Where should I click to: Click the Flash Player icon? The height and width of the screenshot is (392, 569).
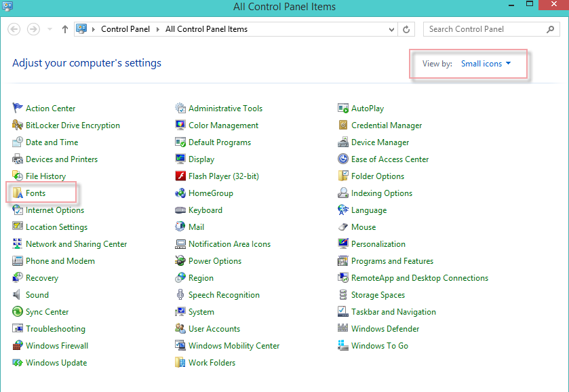pyautogui.click(x=180, y=176)
